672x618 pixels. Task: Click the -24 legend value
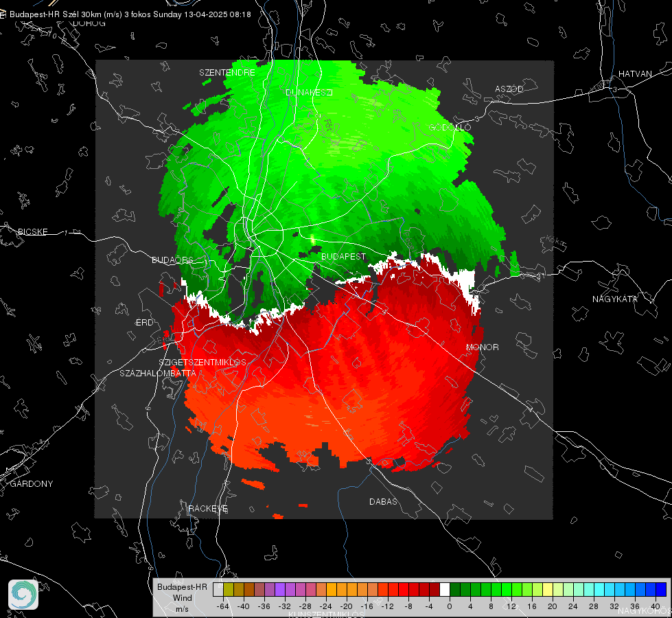326,606
